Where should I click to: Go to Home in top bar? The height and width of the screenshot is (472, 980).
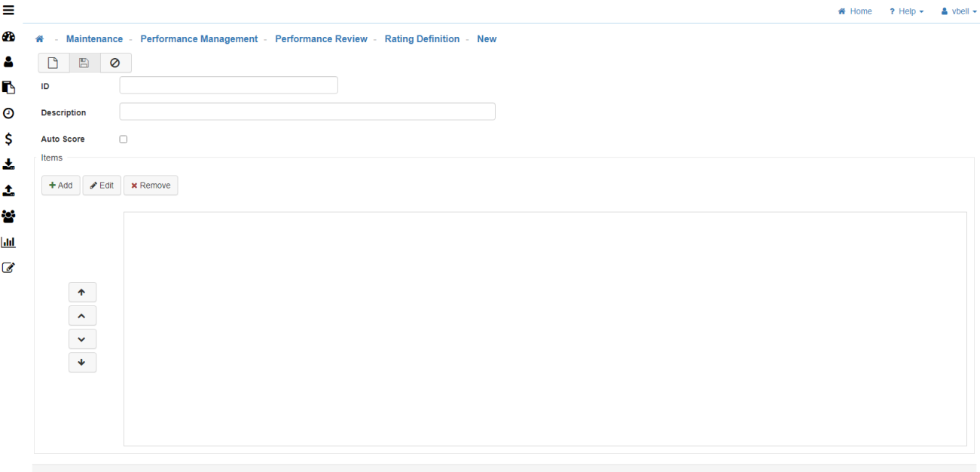pos(855,11)
